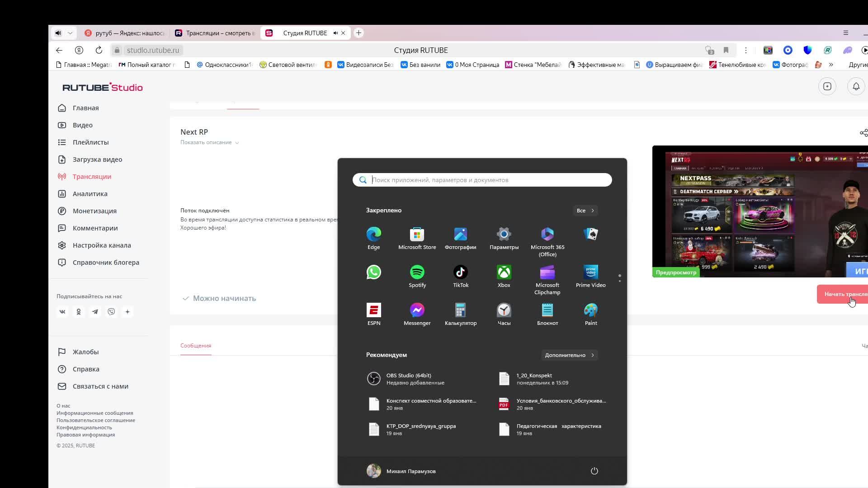868x488 pixels.
Task: Mute the Студия RUTUBE tab audio
Action: pyautogui.click(x=335, y=33)
